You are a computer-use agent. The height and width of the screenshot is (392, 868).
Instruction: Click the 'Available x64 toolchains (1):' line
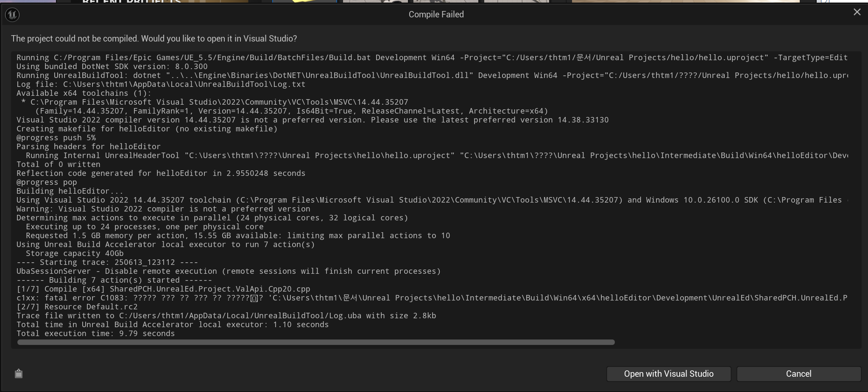(84, 93)
